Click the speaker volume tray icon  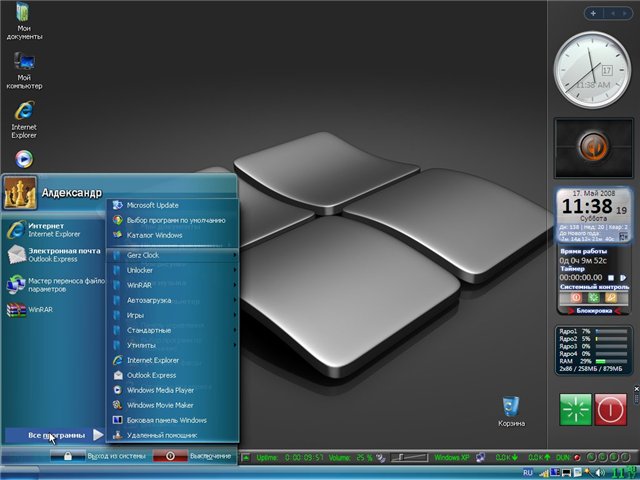(600, 473)
